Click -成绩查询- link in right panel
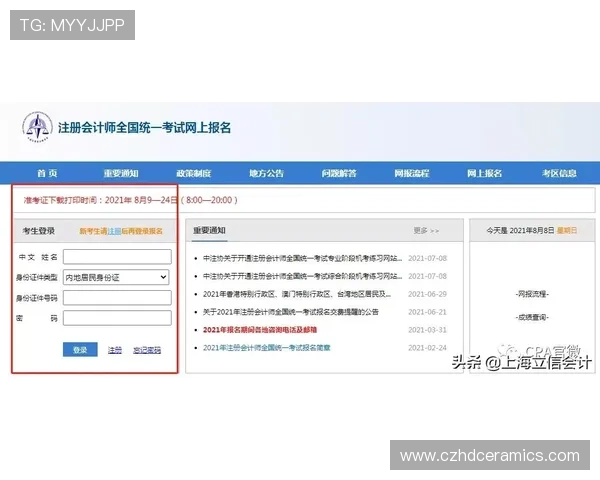The image size is (600, 480). (x=532, y=317)
